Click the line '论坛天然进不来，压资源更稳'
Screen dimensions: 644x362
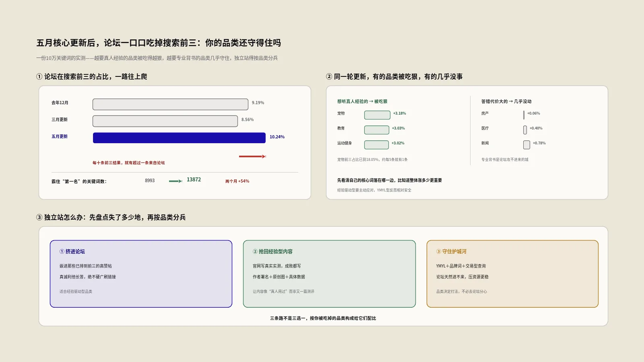tap(462, 277)
